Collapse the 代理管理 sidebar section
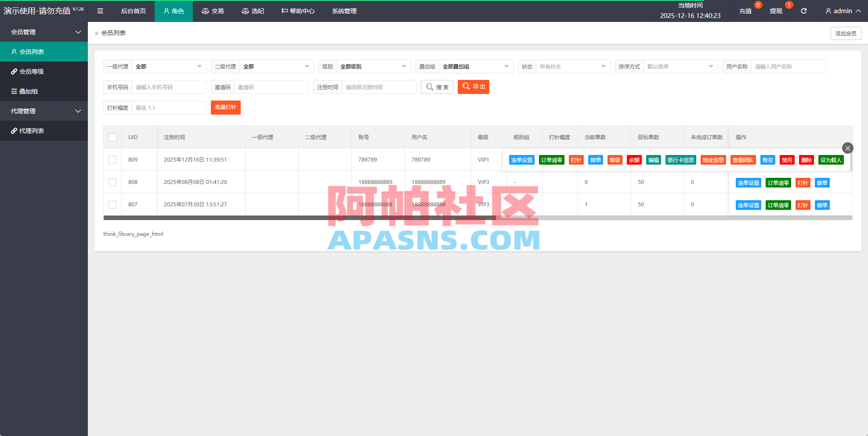This screenshot has width=868, height=436. tap(44, 111)
